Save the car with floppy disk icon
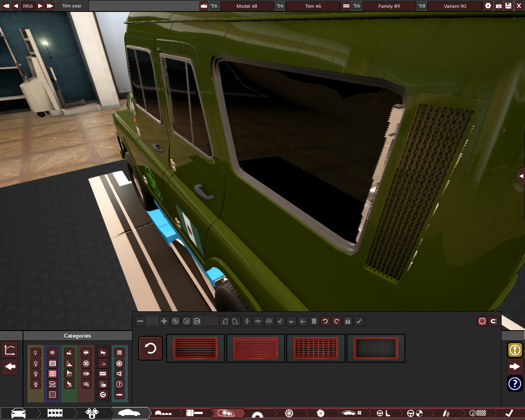 tap(509, 6)
